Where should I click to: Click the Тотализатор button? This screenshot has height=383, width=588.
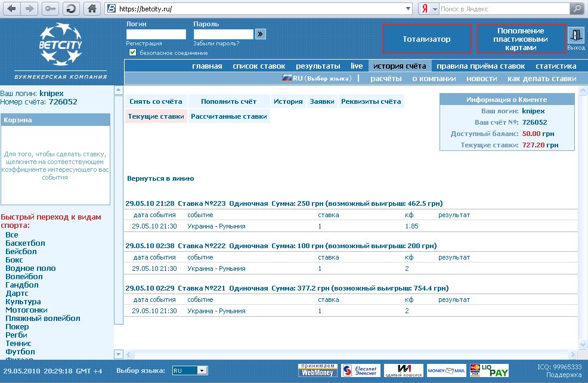click(426, 39)
